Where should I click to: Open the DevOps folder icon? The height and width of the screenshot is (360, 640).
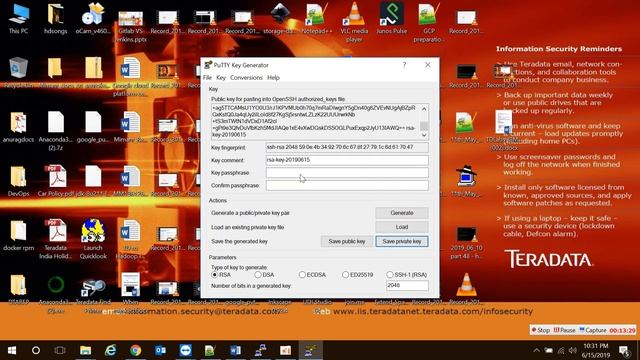point(18,181)
